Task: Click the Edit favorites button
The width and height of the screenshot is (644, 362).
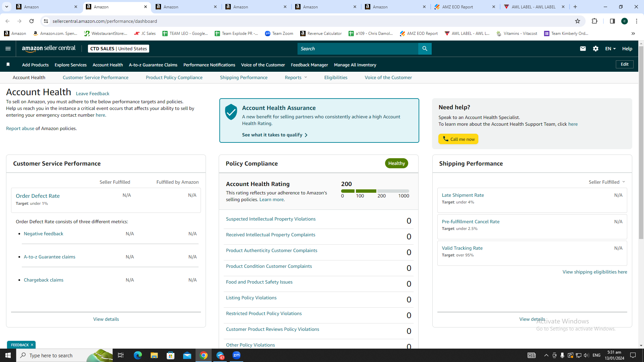Action: click(625, 64)
